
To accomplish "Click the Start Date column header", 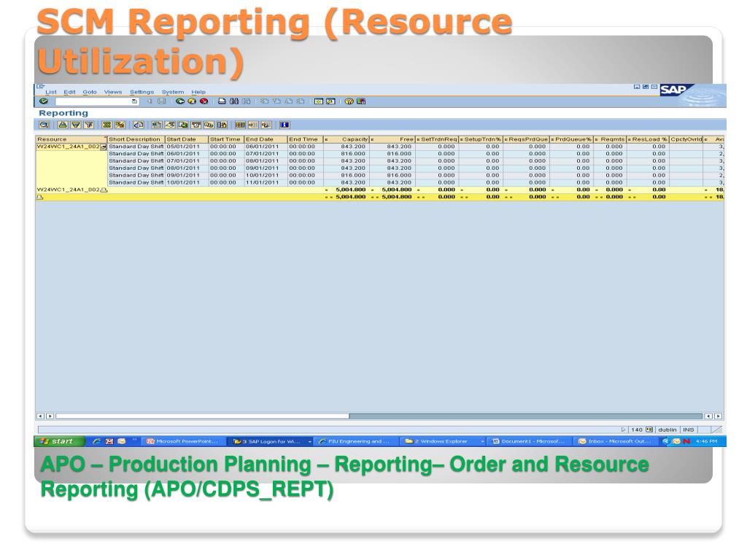I will pyautogui.click(x=187, y=139).
